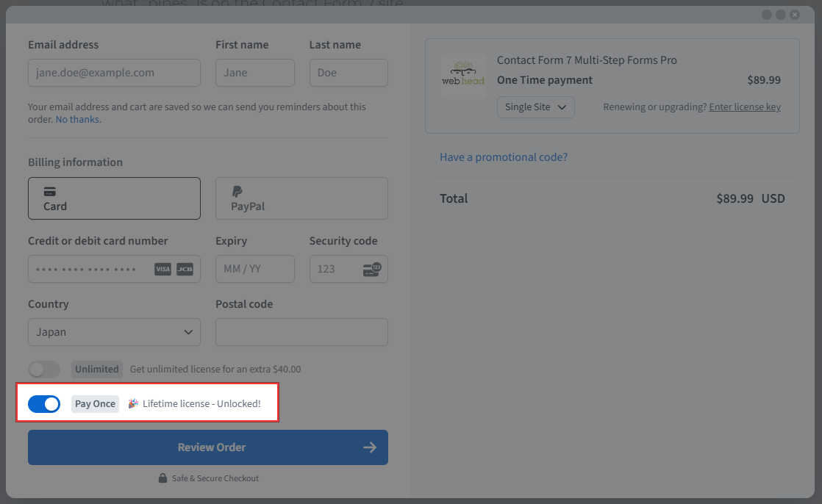Viewport: 822px width, 504px height.
Task: Enable the Unlimited license toggle
Action: [44, 370]
